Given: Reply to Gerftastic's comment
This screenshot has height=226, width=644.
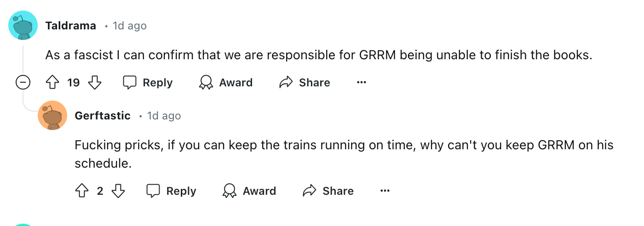Looking at the screenshot, I should 171,191.
